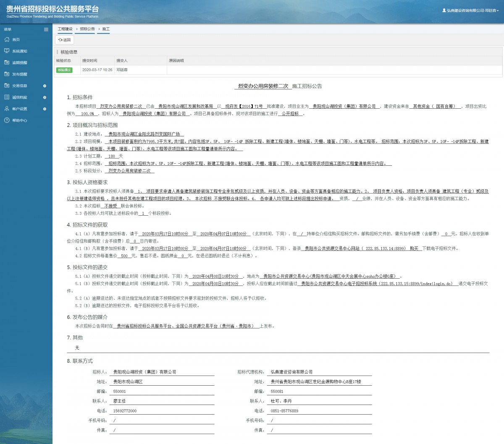Click the 诚信档案 list icon
This screenshot has width=504, height=444.
pos(7,97)
